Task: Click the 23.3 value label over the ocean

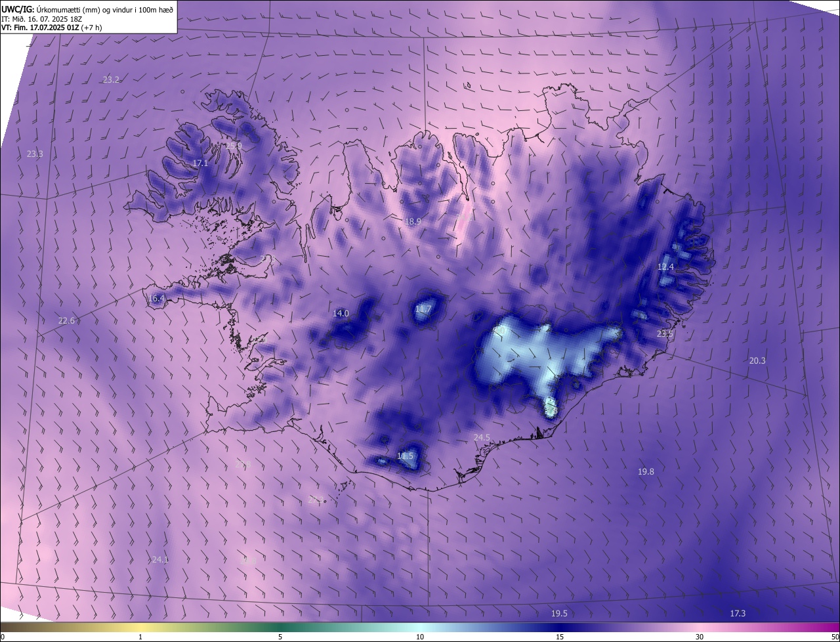Action: coord(35,154)
